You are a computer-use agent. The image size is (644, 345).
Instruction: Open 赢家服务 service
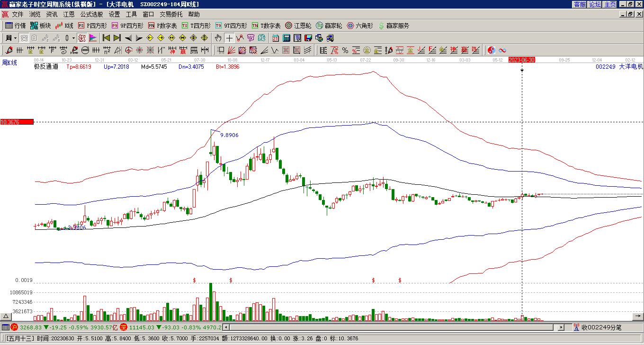click(394, 26)
